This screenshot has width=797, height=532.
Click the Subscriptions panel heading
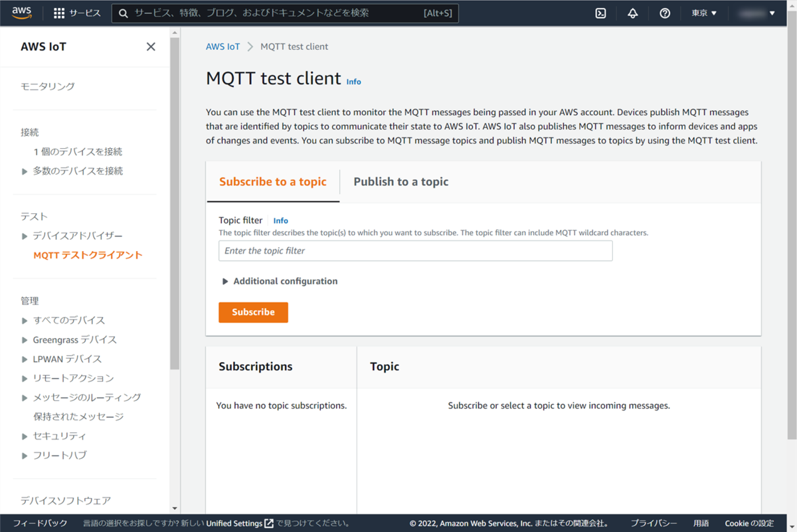(x=256, y=367)
